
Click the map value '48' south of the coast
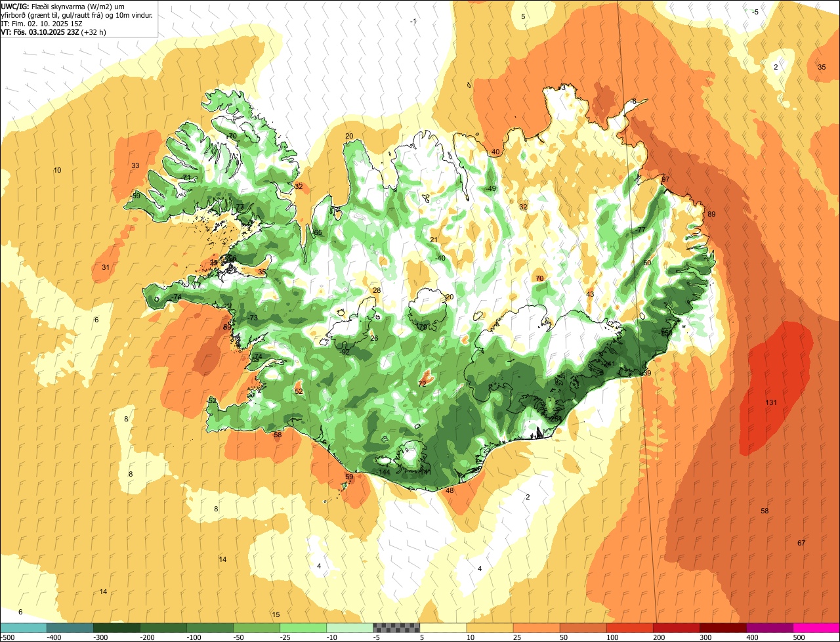click(x=450, y=490)
